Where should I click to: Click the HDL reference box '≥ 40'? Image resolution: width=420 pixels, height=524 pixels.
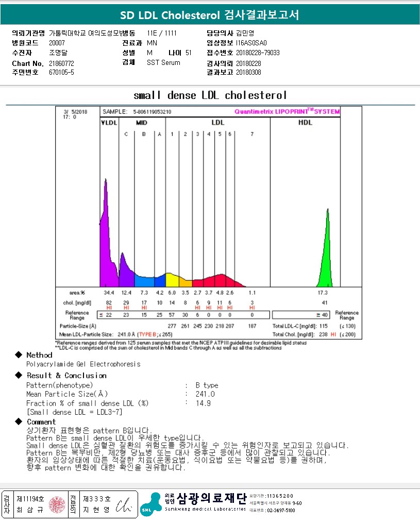pos(301,315)
